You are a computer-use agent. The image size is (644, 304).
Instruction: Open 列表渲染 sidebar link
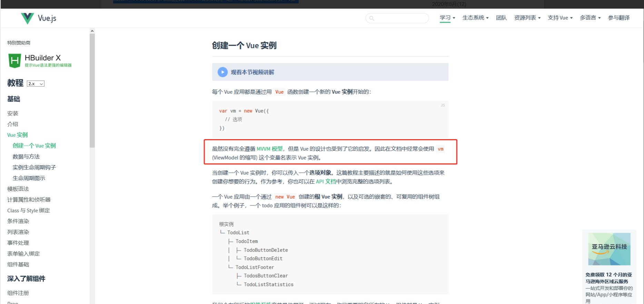point(18,232)
